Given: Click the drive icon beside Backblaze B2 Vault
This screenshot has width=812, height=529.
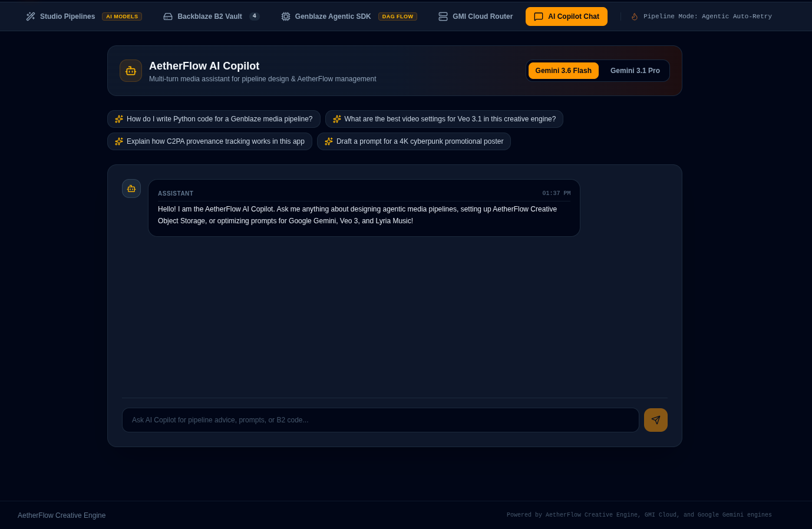Looking at the screenshot, I should (168, 16).
